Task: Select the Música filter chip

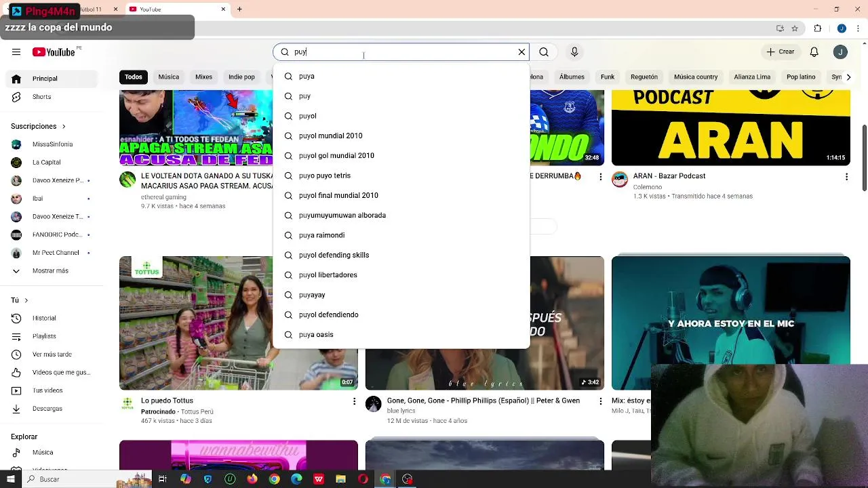Action: coord(169,77)
